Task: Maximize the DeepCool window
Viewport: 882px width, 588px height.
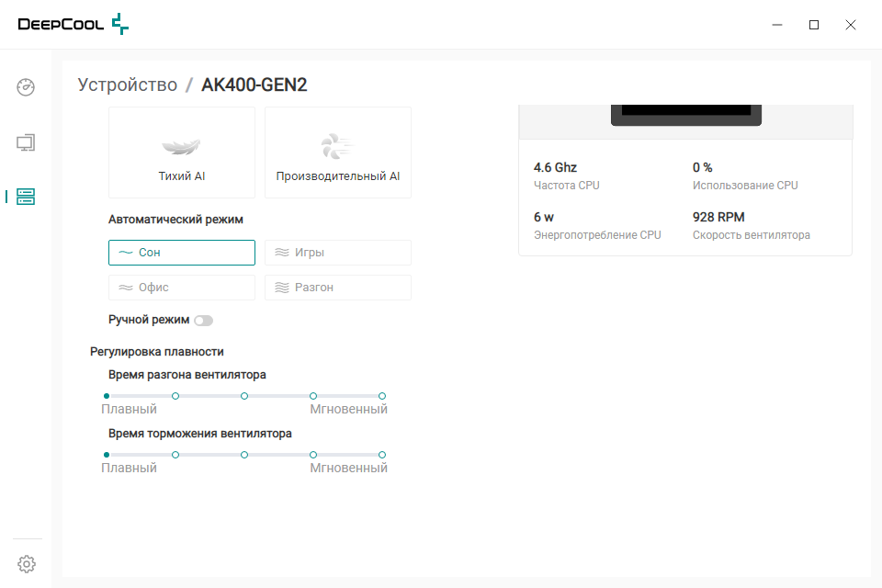Action: [x=814, y=25]
